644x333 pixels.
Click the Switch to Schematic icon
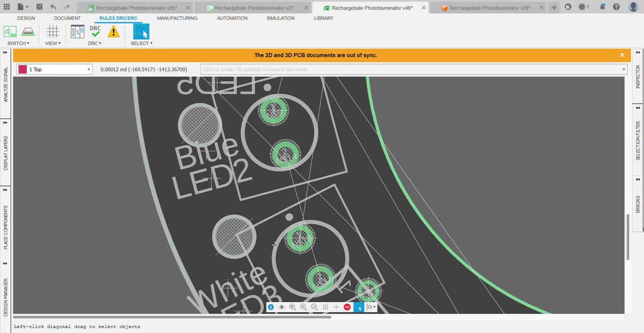click(x=10, y=32)
